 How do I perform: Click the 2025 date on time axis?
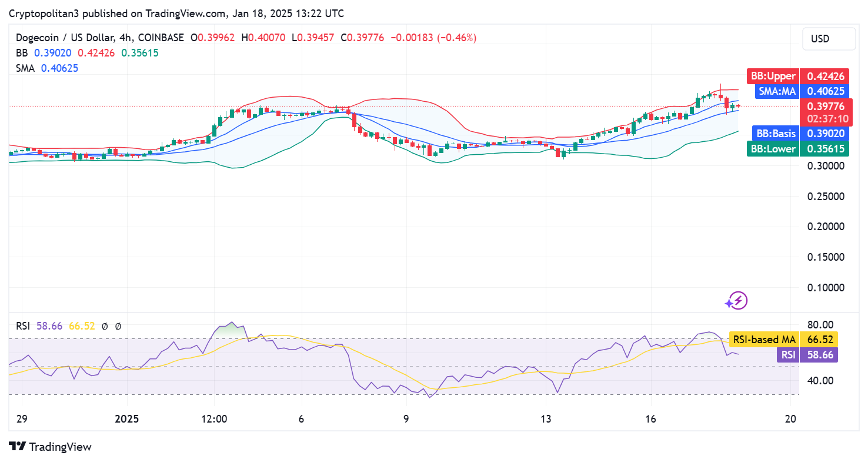pyautogui.click(x=127, y=419)
